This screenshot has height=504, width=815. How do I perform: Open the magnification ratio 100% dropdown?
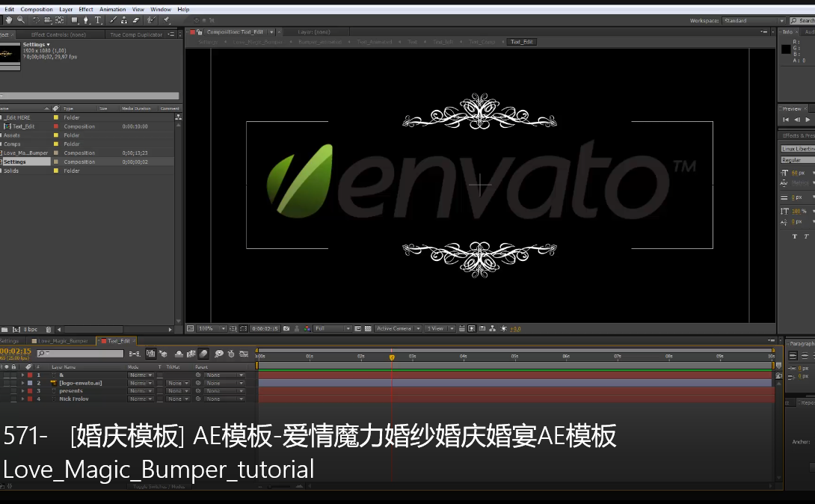pyautogui.click(x=212, y=328)
